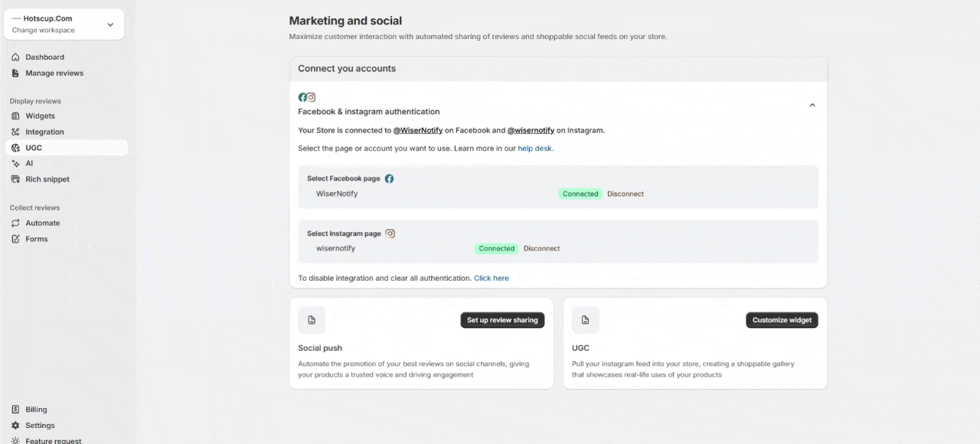
Task: Open Settings from the sidebar
Action: tap(40, 426)
